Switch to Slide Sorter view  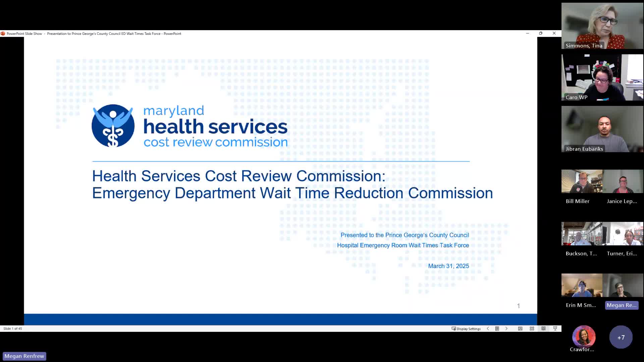click(532, 329)
